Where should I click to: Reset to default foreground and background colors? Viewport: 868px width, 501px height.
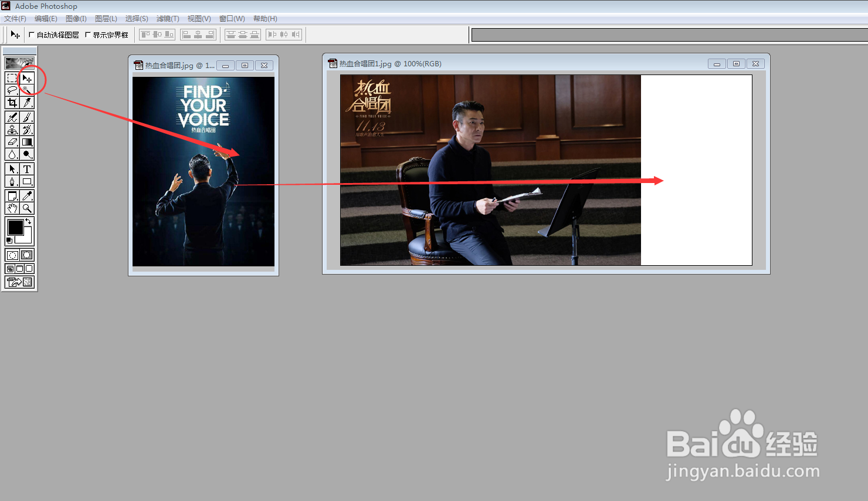pos(9,241)
